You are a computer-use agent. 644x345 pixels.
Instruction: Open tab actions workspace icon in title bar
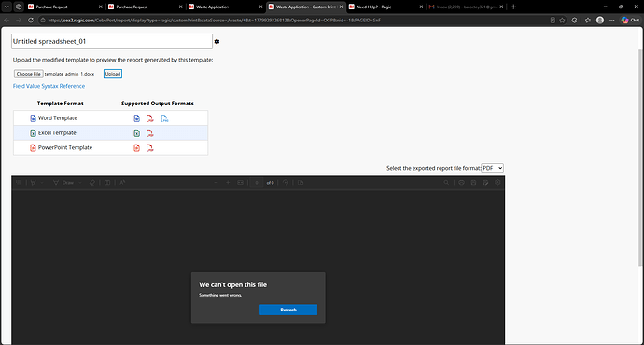pyautogui.click(x=19, y=7)
